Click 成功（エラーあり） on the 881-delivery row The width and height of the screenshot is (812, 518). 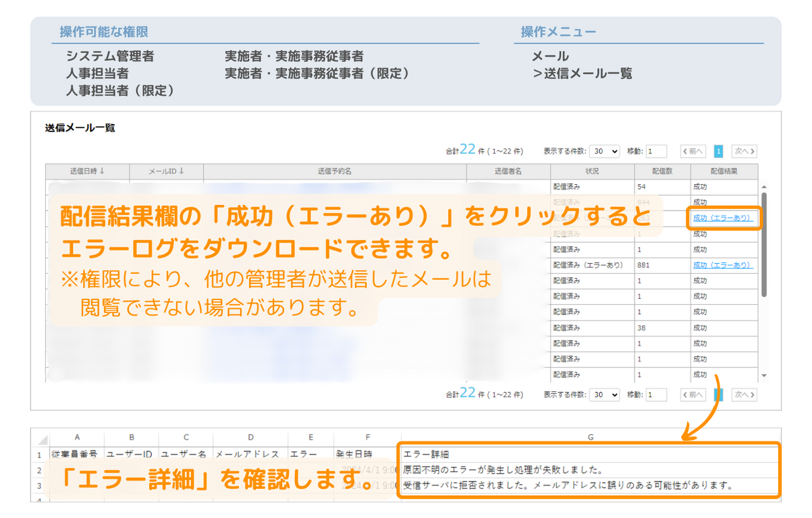point(722,265)
